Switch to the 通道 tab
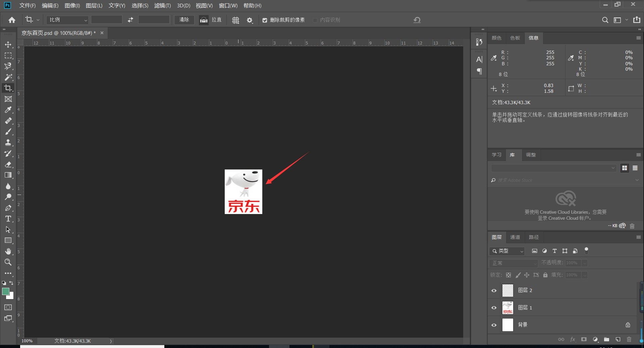Viewport: 644px width, 348px height. click(x=515, y=237)
